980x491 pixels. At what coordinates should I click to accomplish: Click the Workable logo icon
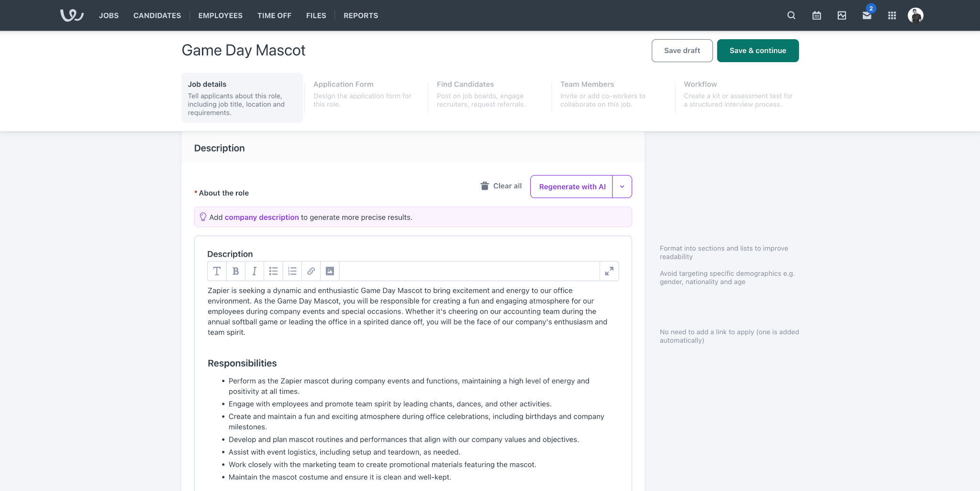point(72,15)
